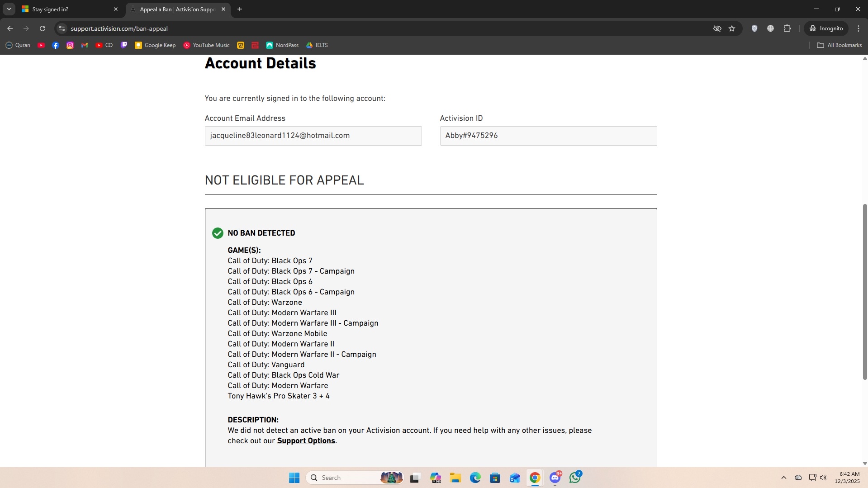Open the third-party cookies eye icon
This screenshot has height=488, width=868.
coord(717,28)
